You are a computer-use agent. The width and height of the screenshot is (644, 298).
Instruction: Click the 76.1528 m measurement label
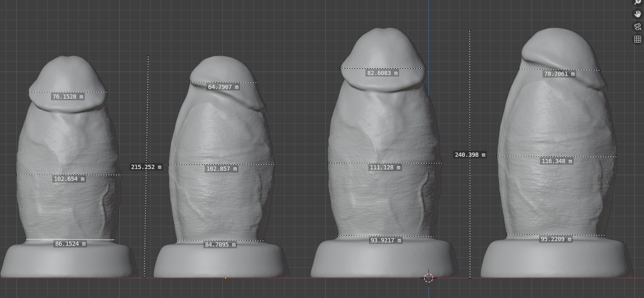[67, 97]
